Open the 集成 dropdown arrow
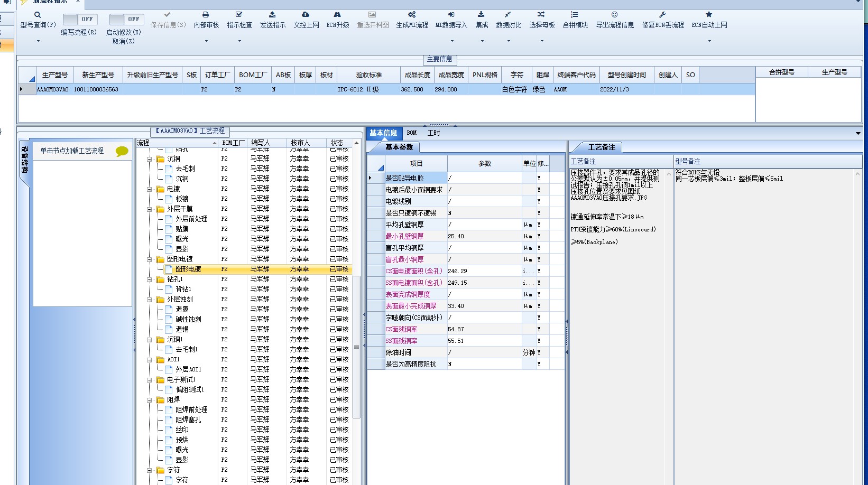868x485 pixels. (x=482, y=41)
